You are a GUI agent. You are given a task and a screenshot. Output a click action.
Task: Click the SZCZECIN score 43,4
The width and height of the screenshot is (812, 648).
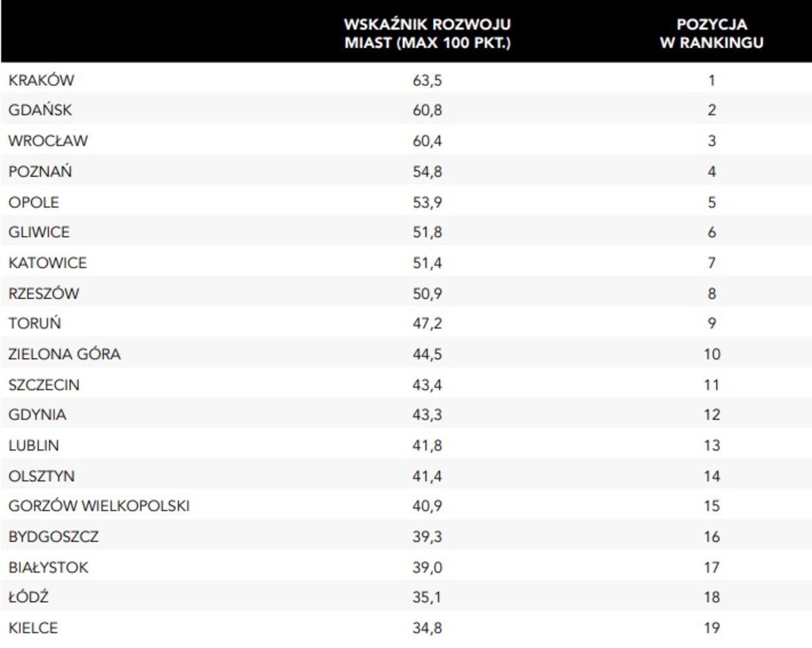pos(427,385)
